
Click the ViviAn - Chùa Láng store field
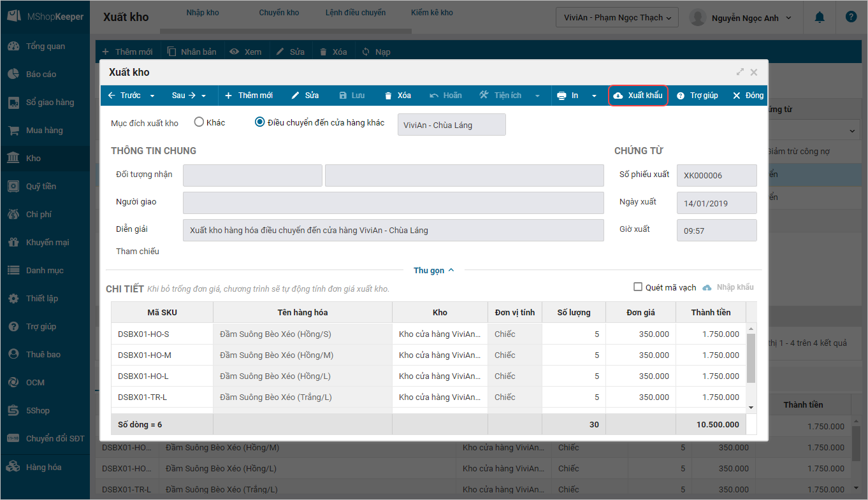(452, 125)
